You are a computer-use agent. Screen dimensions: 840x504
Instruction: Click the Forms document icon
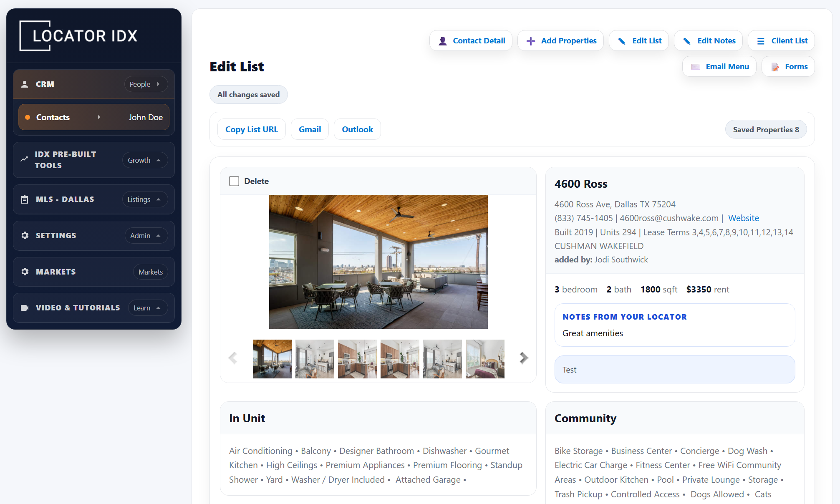775,67
